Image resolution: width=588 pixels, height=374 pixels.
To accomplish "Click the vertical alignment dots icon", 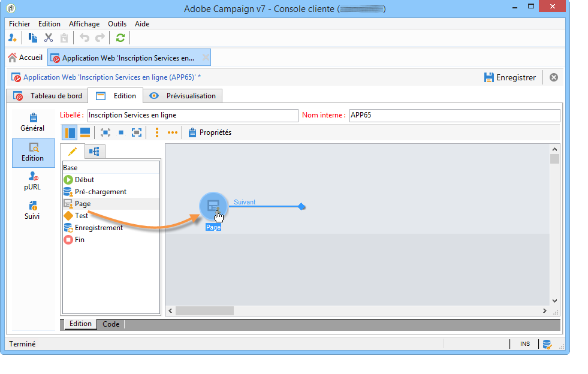I will coord(157,132).
